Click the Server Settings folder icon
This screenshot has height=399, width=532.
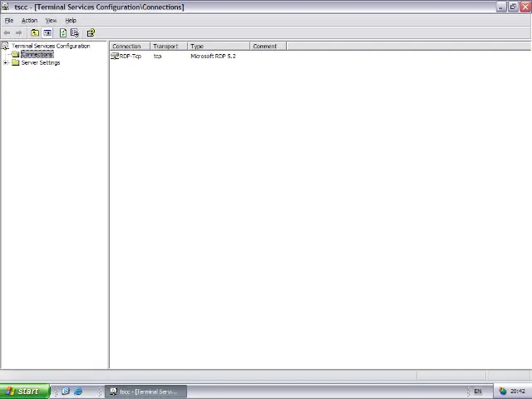pyautogui.click(x=15, y=62)
